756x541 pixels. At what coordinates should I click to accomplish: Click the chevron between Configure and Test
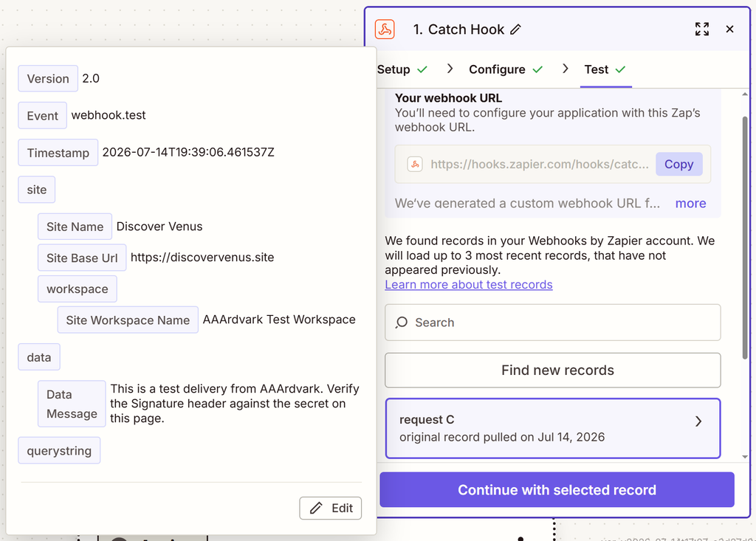[565, 69]
